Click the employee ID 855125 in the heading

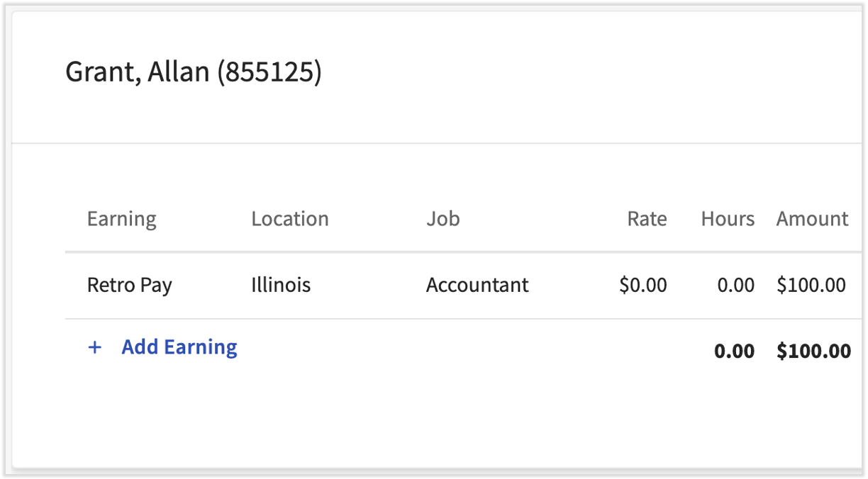[269, 72]
